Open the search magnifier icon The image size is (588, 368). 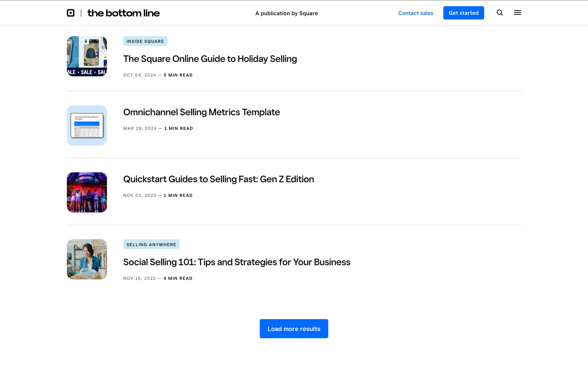click(499, 13)
